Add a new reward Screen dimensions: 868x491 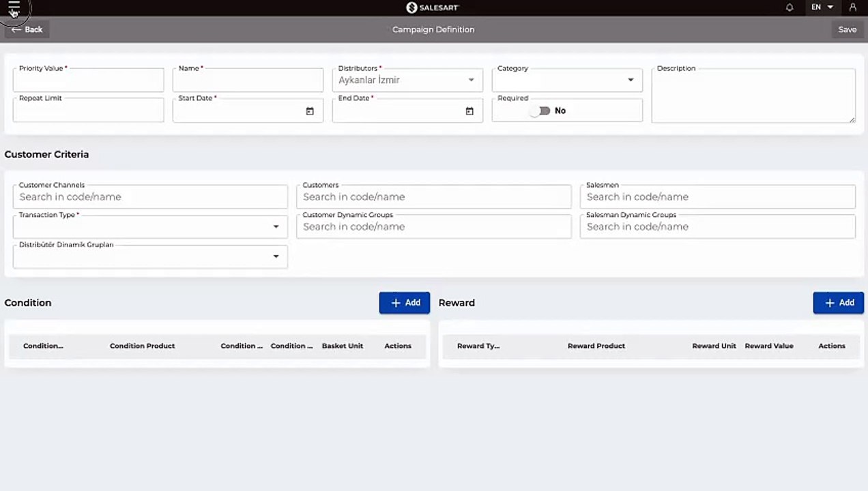pos(838,303)
